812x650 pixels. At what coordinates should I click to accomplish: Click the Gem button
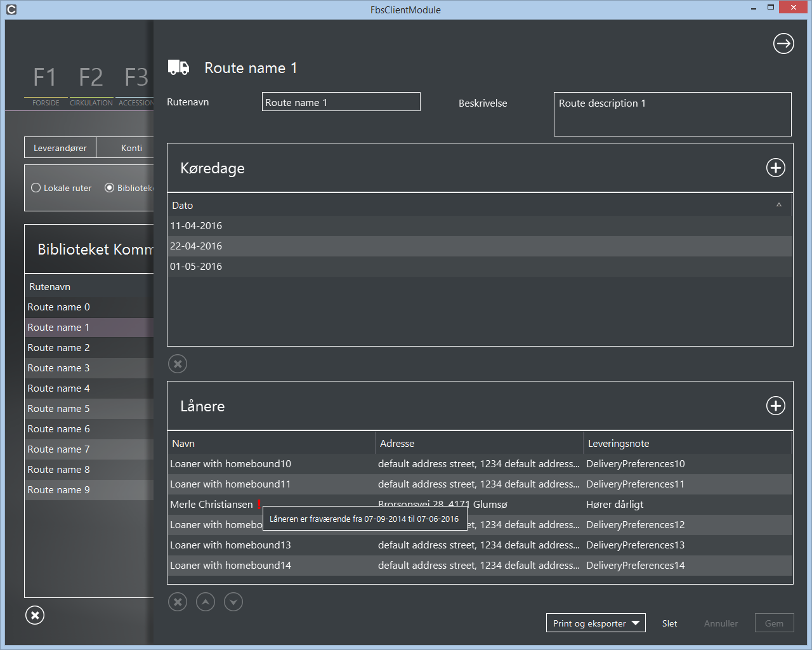click(774, 623)
